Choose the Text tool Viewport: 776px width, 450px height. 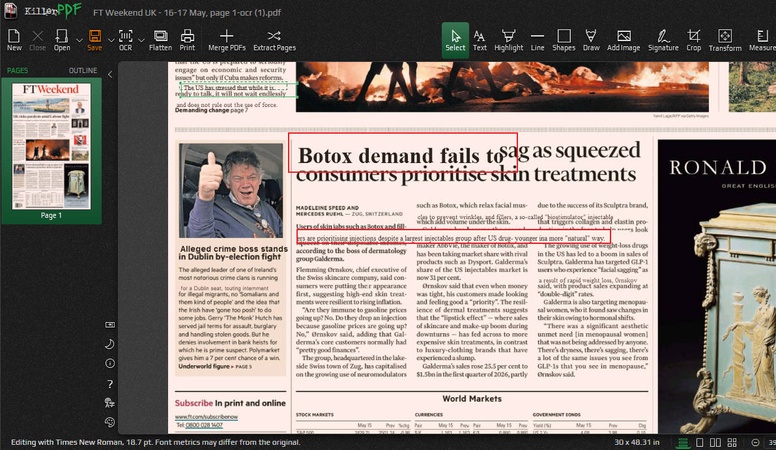click(480, 40)
